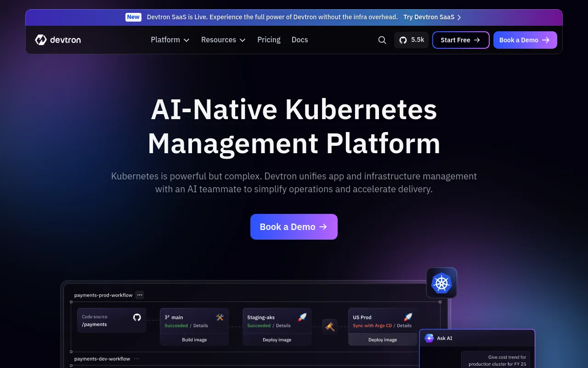The width and height of the screenshot is (588, 368).
Task: Click Succeeded status on main card
Action: (x=176, y=326)
